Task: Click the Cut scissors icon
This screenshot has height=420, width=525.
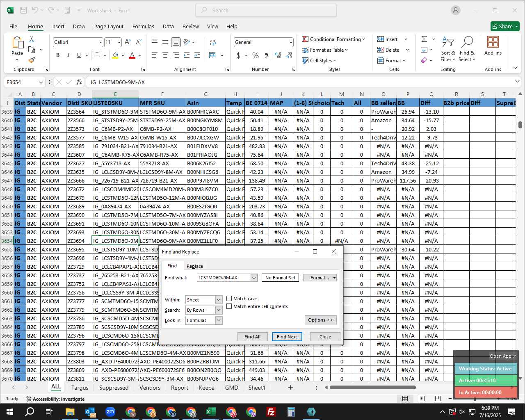Action: coord(32,39)
